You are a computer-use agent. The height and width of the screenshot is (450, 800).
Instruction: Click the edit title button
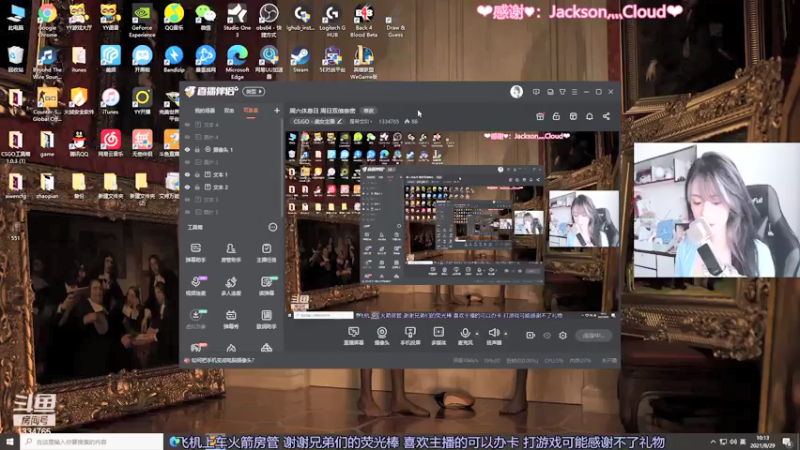coord(368,110)
